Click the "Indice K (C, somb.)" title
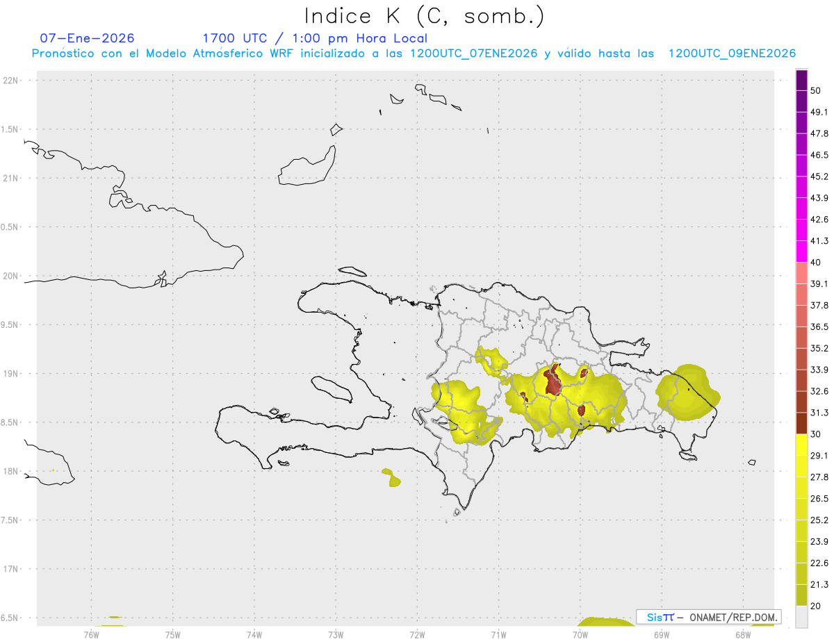Screen dimensions: 834x644 pos(425,17)
